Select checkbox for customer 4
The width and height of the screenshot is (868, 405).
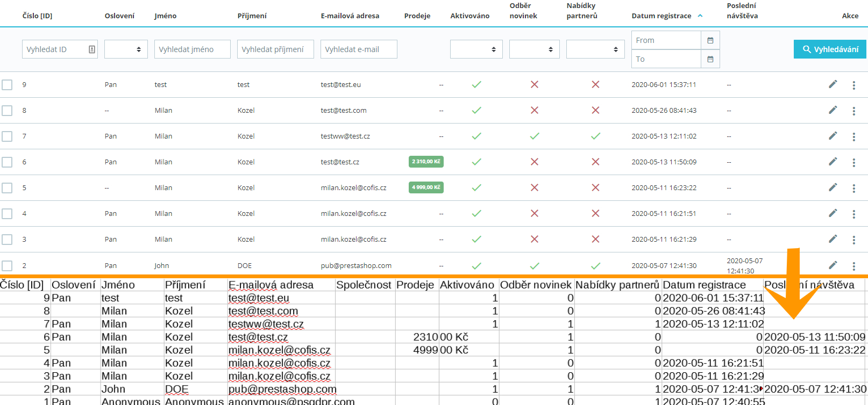tap(7, 214)
